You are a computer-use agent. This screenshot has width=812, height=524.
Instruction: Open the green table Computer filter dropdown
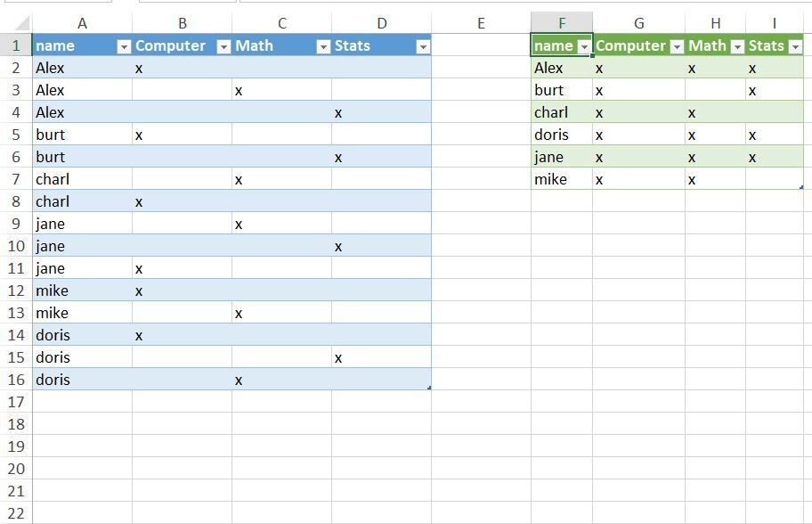point(677,47)
